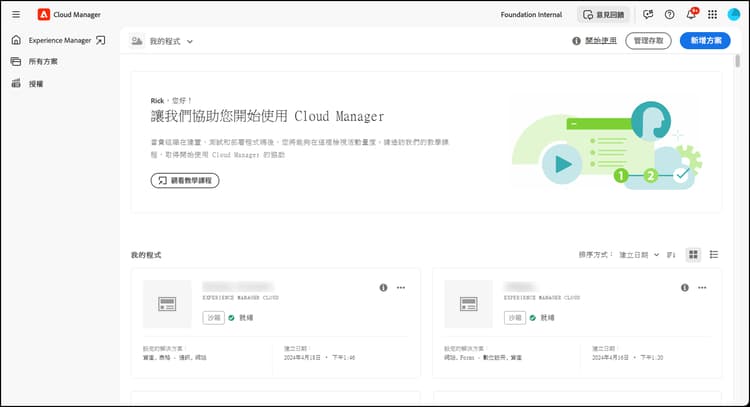Open the chat bubble icon in top bar
Viewport: 750px width, 407px height.
coord(648,14)
